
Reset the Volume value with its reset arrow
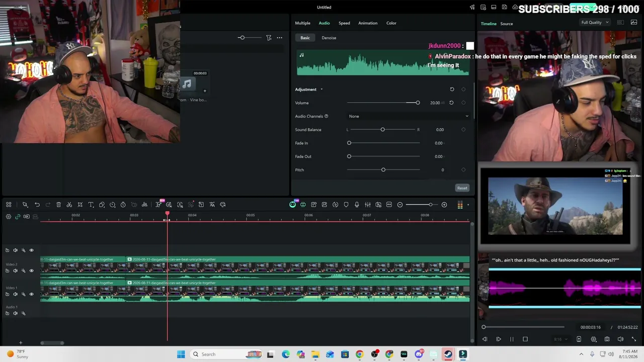(451, 103)
